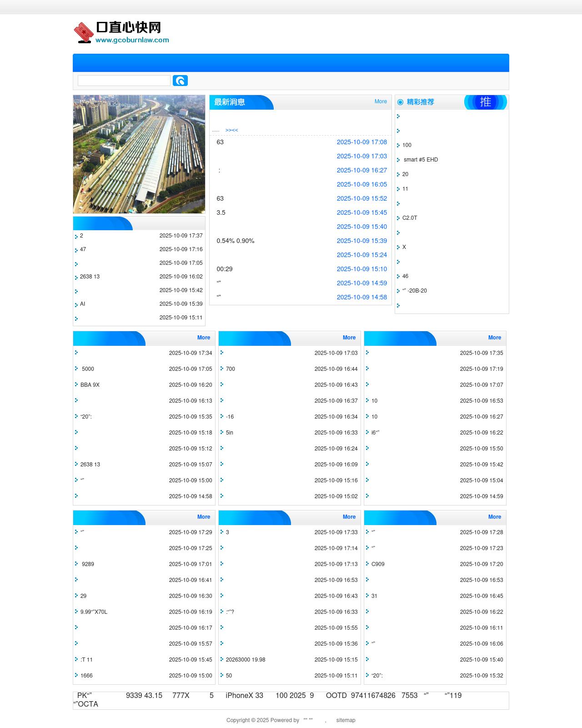Click the round blue '推' badge
The image size is (582, 728).
[x=485, y=102]
